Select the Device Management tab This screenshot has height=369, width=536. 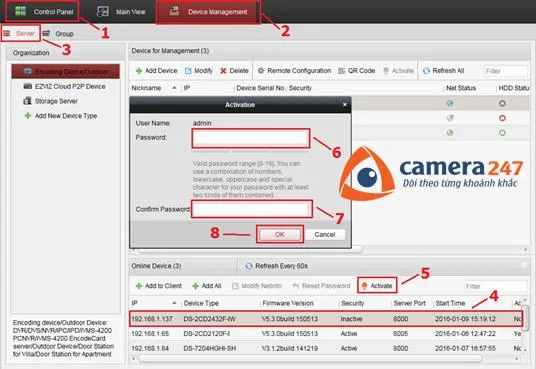pos(208,12)
